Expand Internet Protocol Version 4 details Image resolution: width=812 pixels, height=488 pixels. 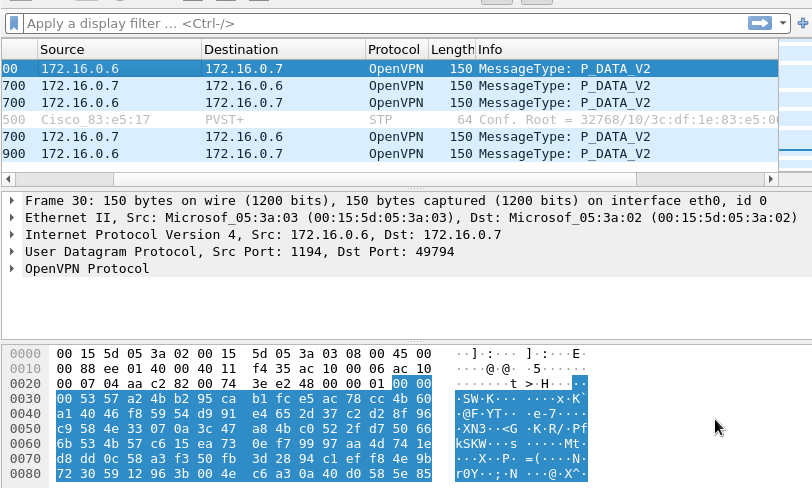coord(12,235)
